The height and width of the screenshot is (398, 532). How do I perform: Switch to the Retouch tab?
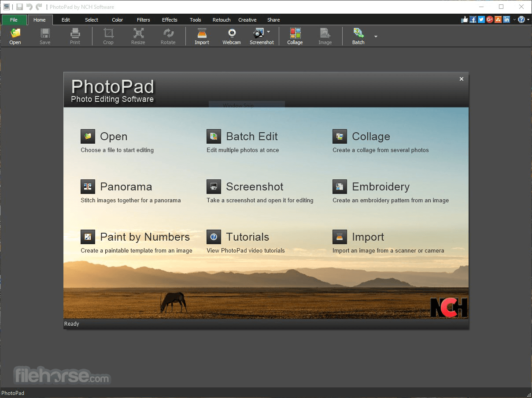[222, 20]
